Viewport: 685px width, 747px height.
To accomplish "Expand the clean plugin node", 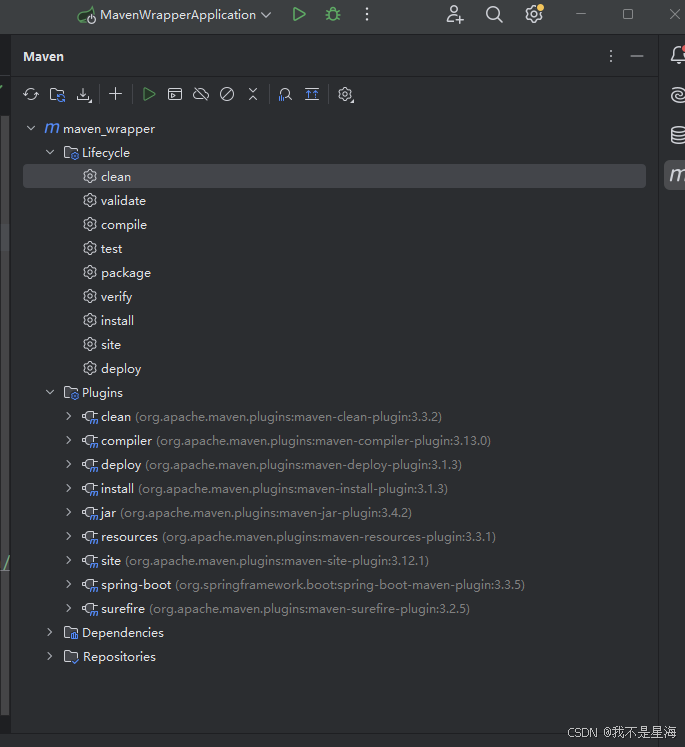I will (69, 416).
